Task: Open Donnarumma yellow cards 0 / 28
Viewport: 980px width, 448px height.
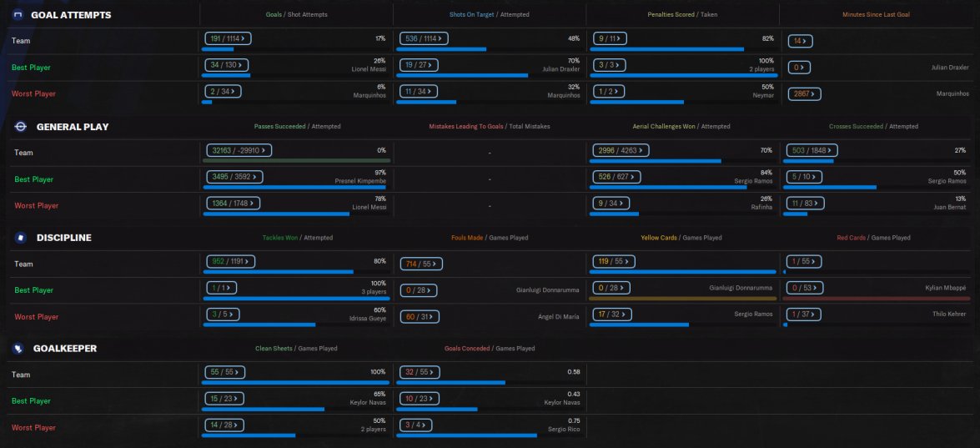Action: click(611, 288)
